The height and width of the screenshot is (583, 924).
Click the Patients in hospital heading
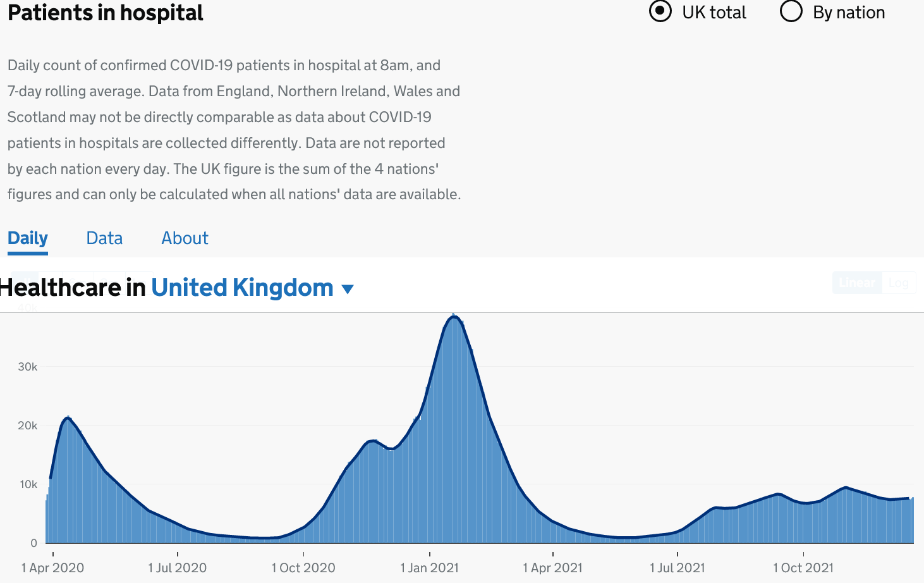[x=106, y=13]
